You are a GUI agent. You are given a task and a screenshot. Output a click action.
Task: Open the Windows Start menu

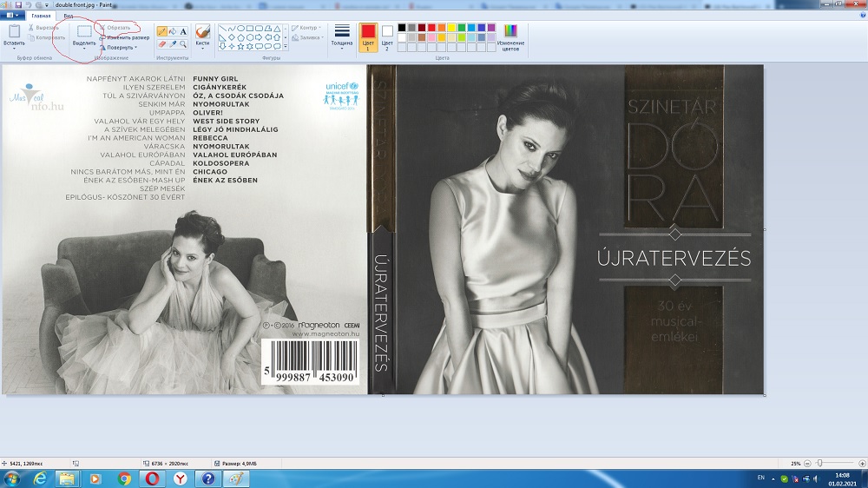click(x=12, y=478)
